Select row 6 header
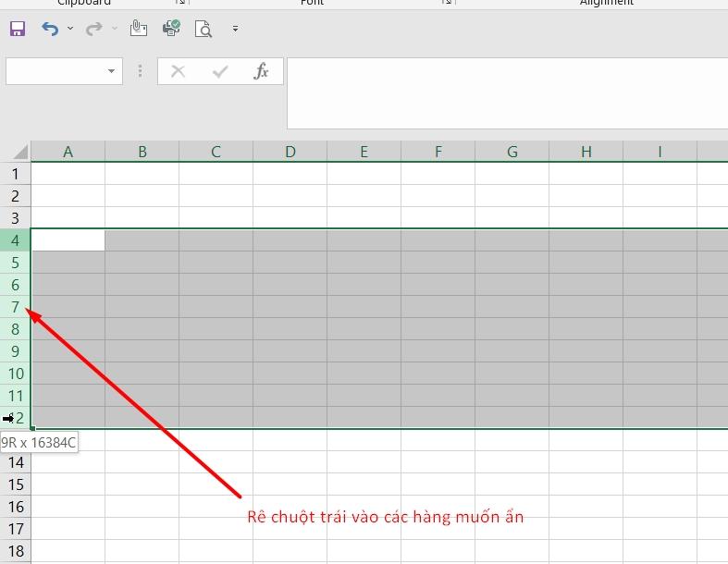This screenshot has height=564, width=728. click(x=16, y=285)
